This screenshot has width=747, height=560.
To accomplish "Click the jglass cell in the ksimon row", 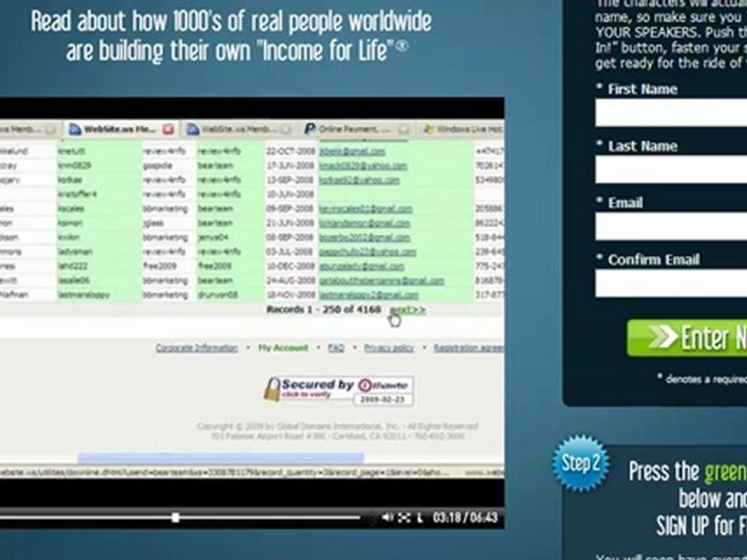I will click(x=153, y=223).
